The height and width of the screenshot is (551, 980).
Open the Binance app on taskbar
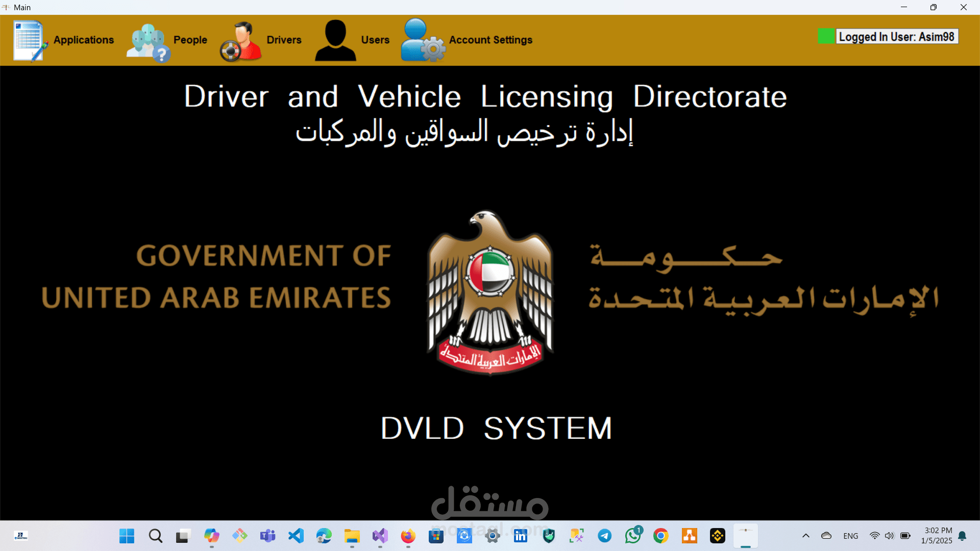click(x=717, y=536)
